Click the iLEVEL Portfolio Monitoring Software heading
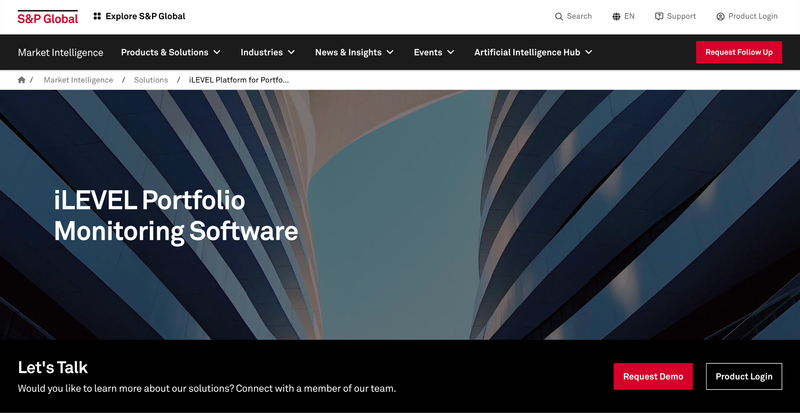 coord(176,216)
